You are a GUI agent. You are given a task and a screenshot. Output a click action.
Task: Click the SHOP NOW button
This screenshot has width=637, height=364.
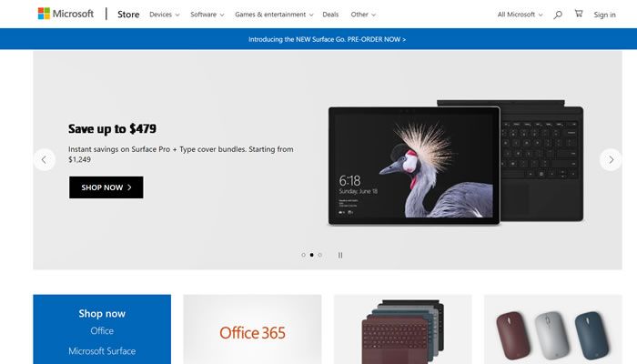click(106, 187)
